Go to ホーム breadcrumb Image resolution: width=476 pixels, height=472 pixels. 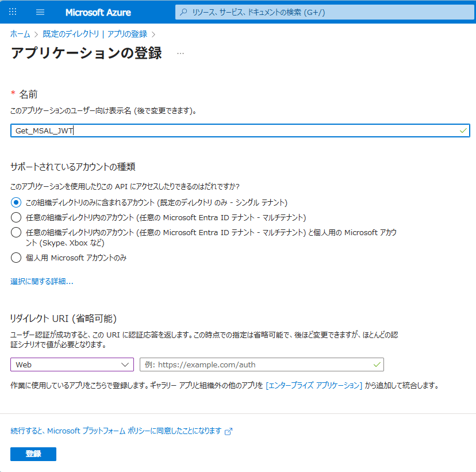point(20,34)
